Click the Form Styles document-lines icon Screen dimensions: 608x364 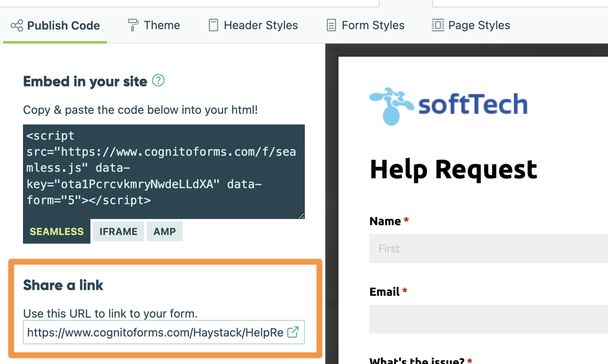pos(330,25)
